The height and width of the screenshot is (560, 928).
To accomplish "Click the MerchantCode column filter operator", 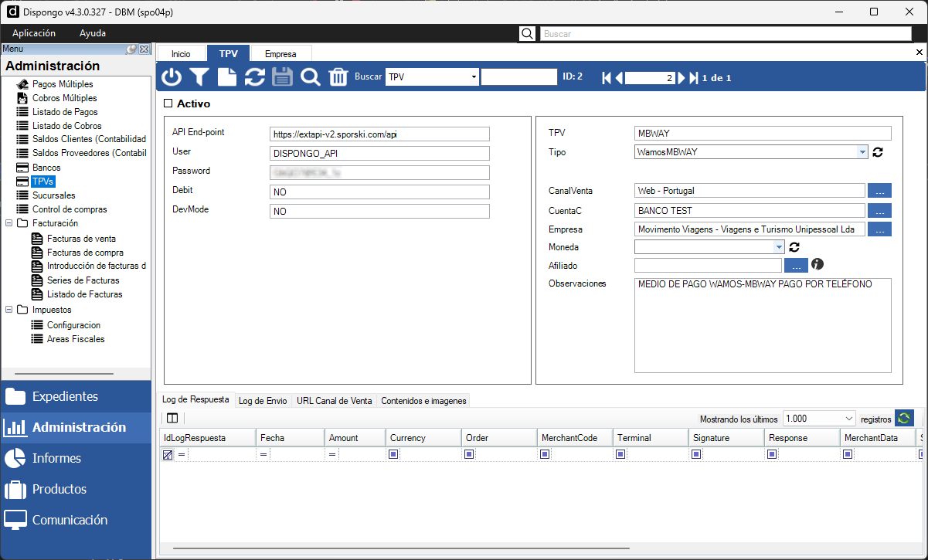I will pyautogui.click(x=545, y=455).
